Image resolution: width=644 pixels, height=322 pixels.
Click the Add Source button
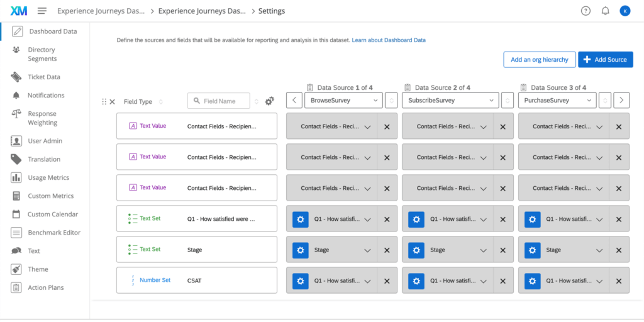(605, 60)
